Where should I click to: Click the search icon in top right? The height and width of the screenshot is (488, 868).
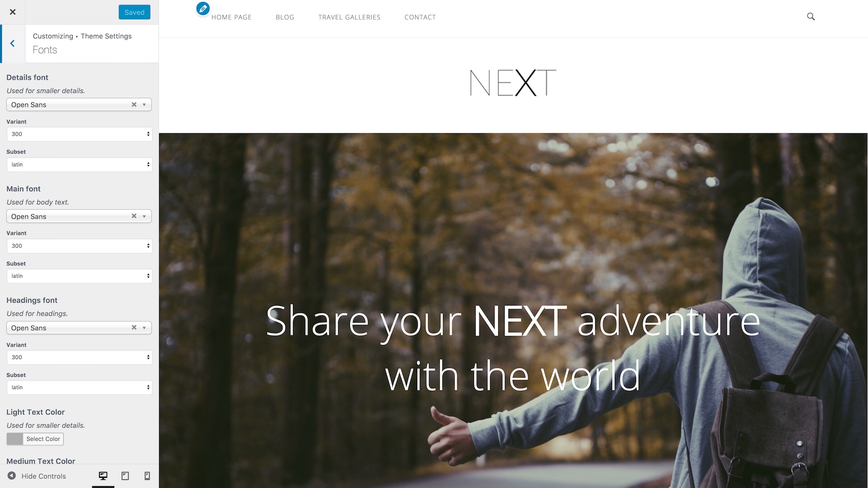click(x=811, y=17)
